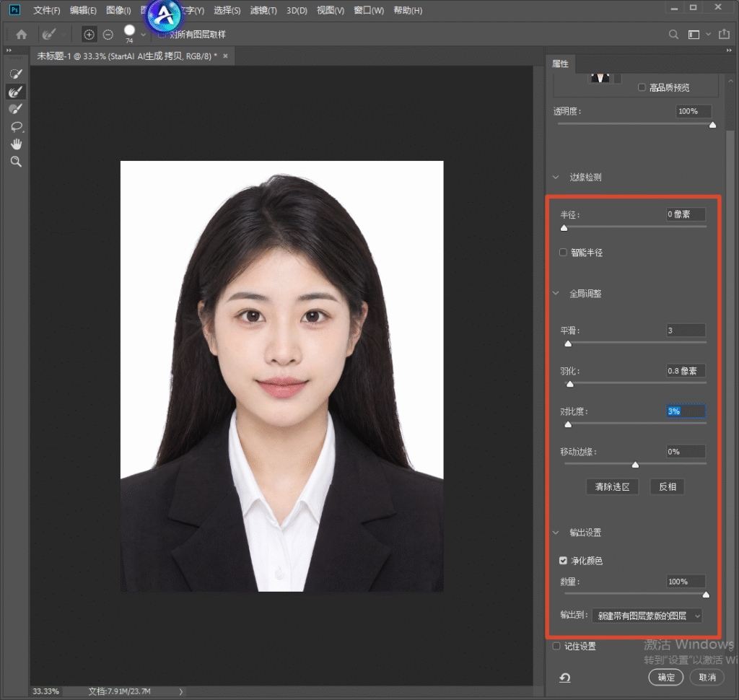Screen dimensions: 739x700
Task: Click the 数量 slider handle
Action: pos(706,595)
